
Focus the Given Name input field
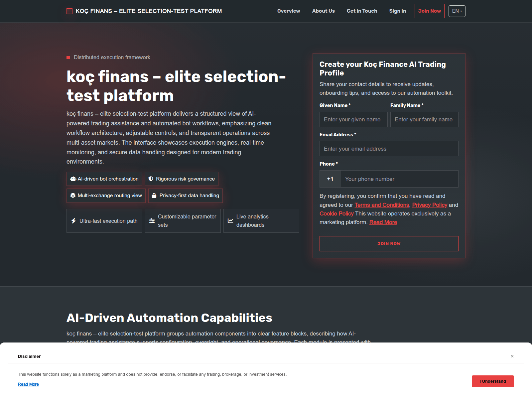click(353, 119)
